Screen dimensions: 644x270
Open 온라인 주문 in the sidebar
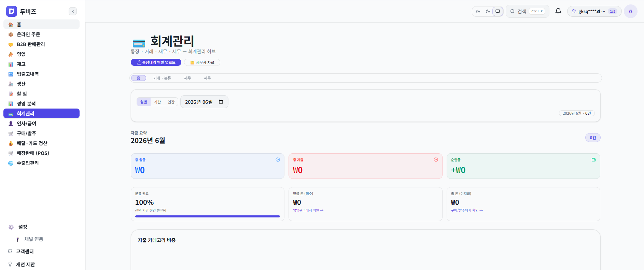41,34
